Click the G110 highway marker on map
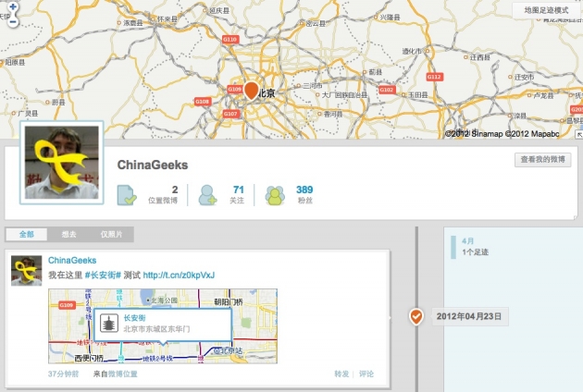 [230, 39]
